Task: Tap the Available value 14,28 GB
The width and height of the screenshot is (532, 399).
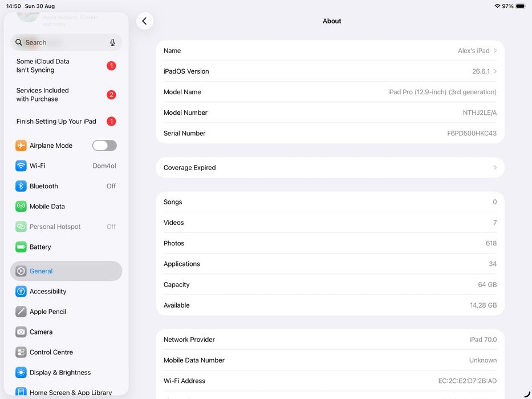Action: pos(483,305)
